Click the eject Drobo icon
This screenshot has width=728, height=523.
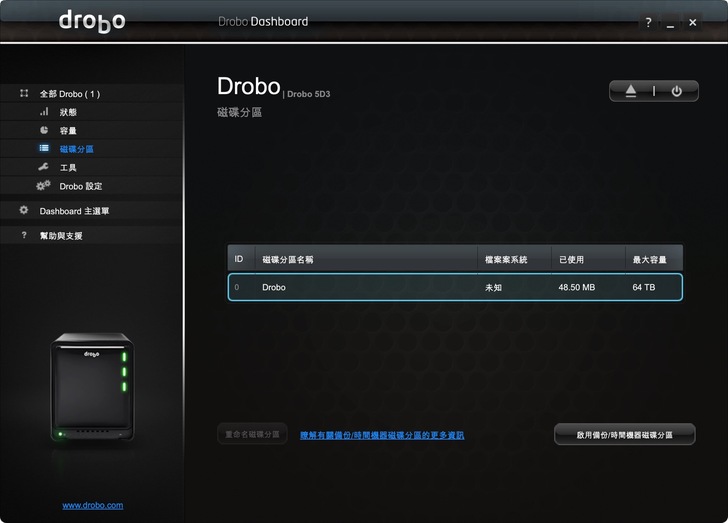630,91
